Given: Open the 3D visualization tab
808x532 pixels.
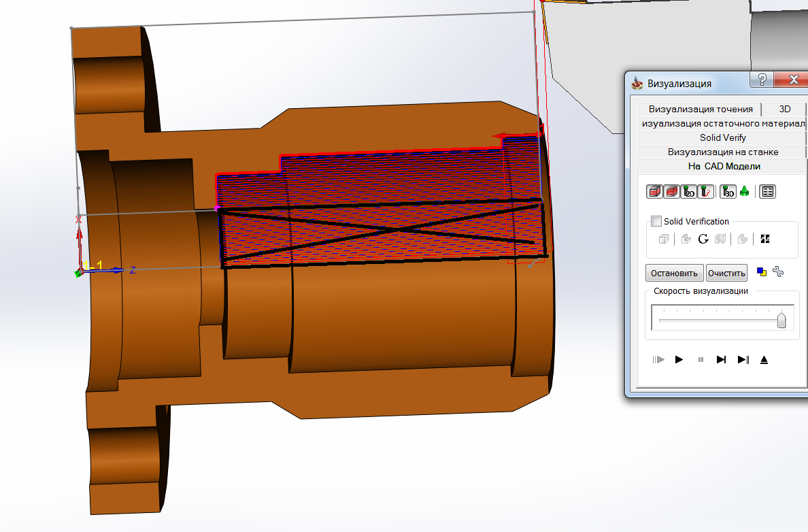Looking at the screenshot, I should 784,110.
